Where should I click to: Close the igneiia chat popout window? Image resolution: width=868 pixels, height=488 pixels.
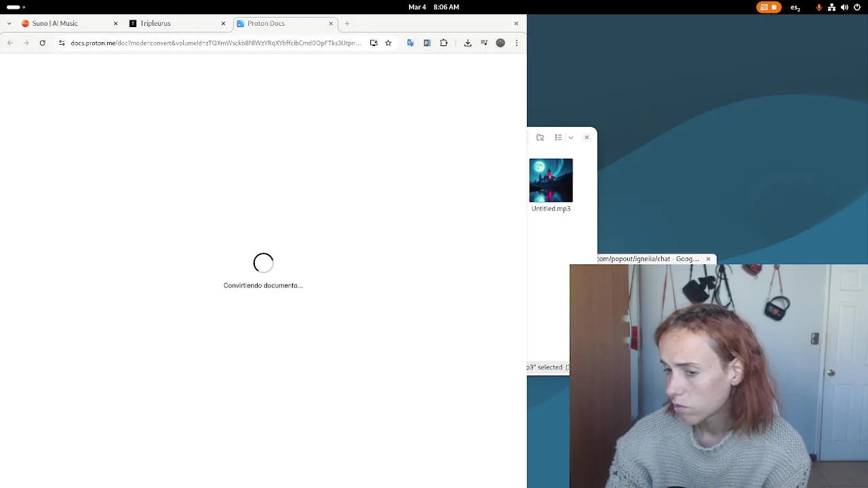tap(708, 259)
